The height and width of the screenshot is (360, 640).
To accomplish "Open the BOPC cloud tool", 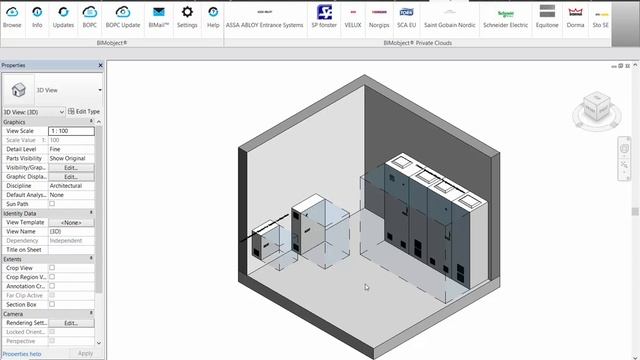I will (x=89, y=17).
